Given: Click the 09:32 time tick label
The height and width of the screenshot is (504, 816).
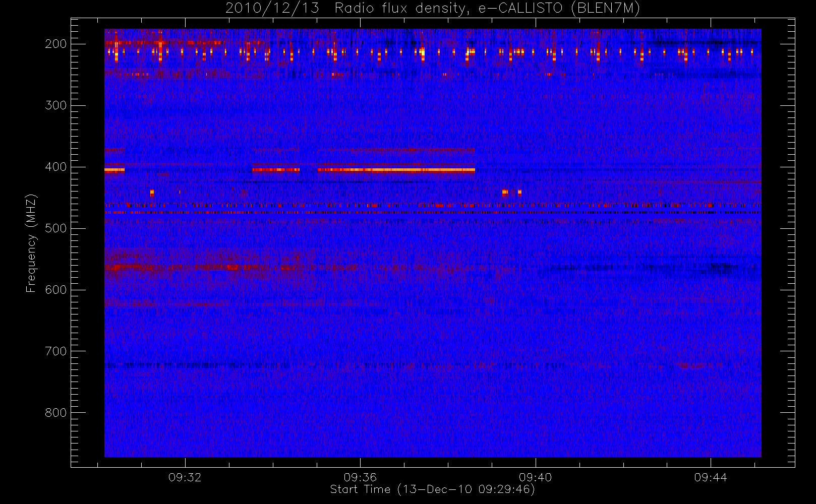Looking at the screenshot, I should (x=185, y=477).
